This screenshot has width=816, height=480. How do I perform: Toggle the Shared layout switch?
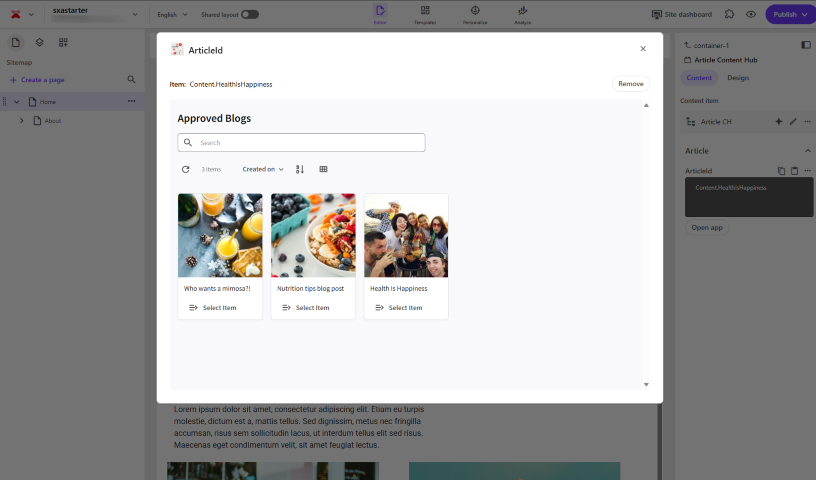(x=249, y=15)
